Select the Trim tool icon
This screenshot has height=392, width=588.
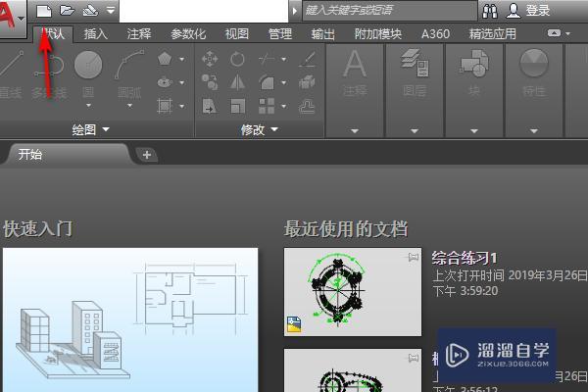click(x=267, y=59)
